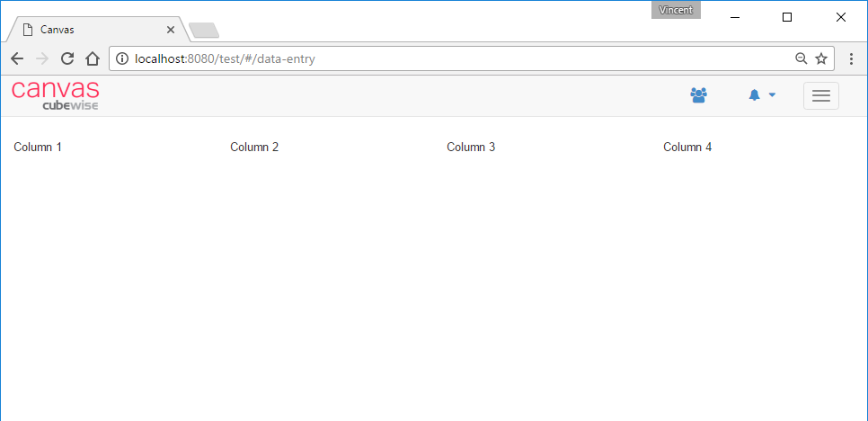Open the users group icon

click(698, 94)
